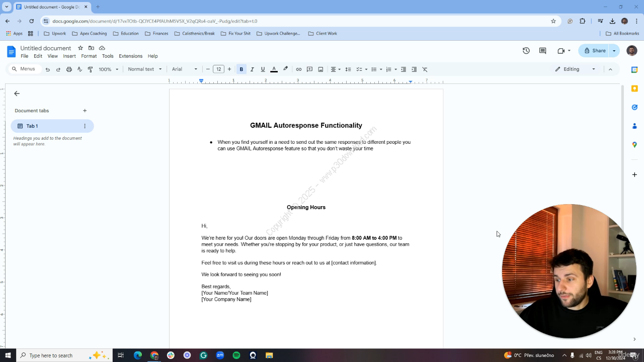Click Decrease indent icon
The image size is (644, 362).
404,69
